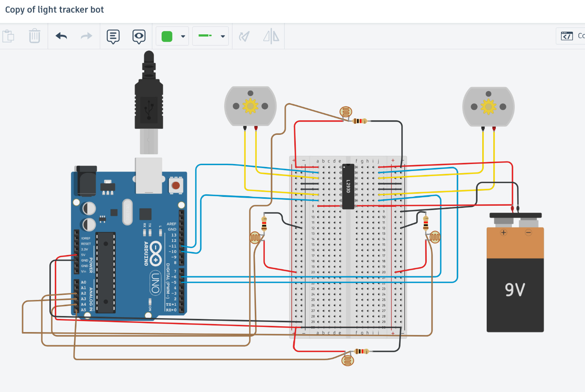Expand the wire color dropdown arrow
The image size is (585, 392).
183,36
